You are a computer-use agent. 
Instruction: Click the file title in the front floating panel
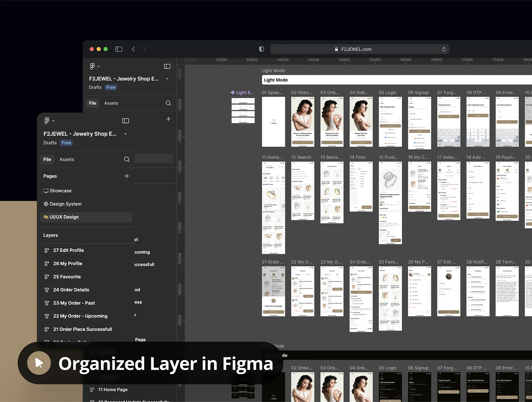coord(80,134)
